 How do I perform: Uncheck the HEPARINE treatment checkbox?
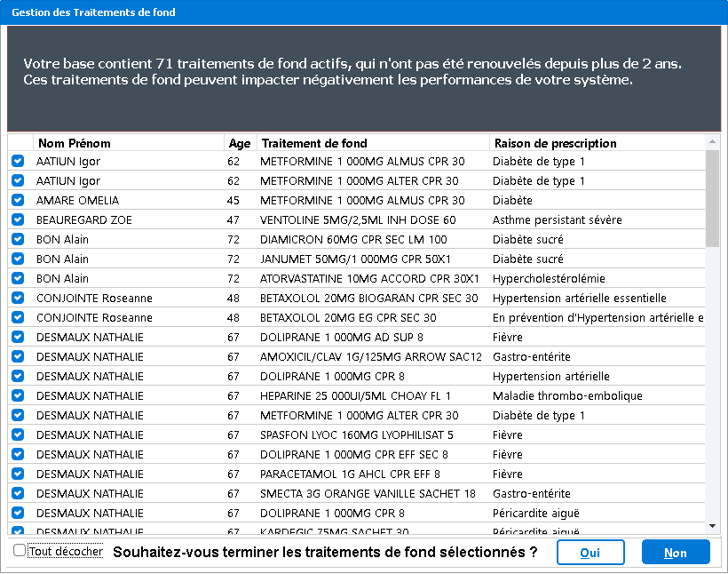[x=18, y=395]
